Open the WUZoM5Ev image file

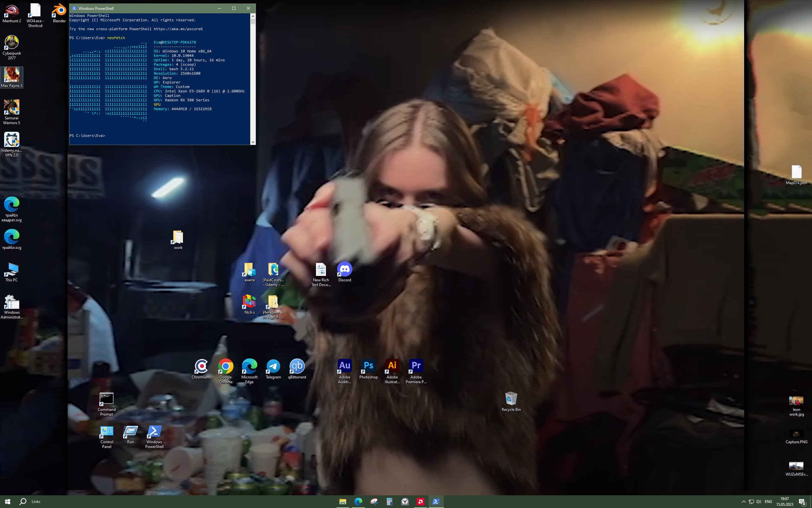click(796, 469)
